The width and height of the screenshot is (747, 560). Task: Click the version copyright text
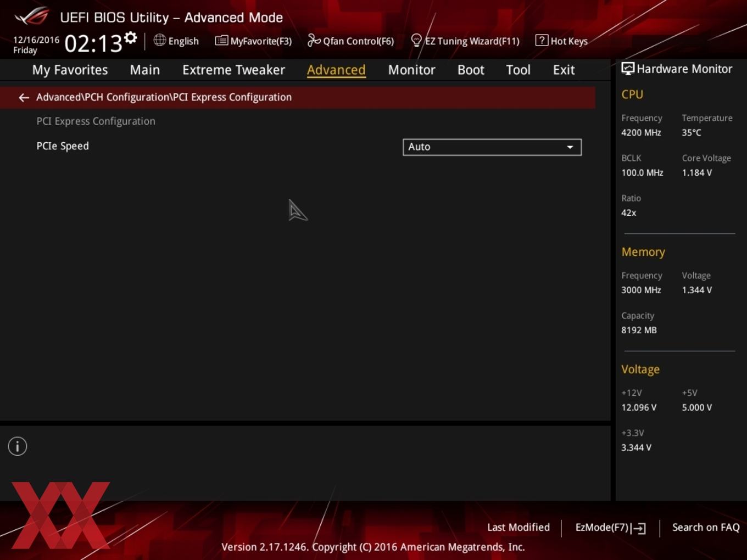pos(373,547)
